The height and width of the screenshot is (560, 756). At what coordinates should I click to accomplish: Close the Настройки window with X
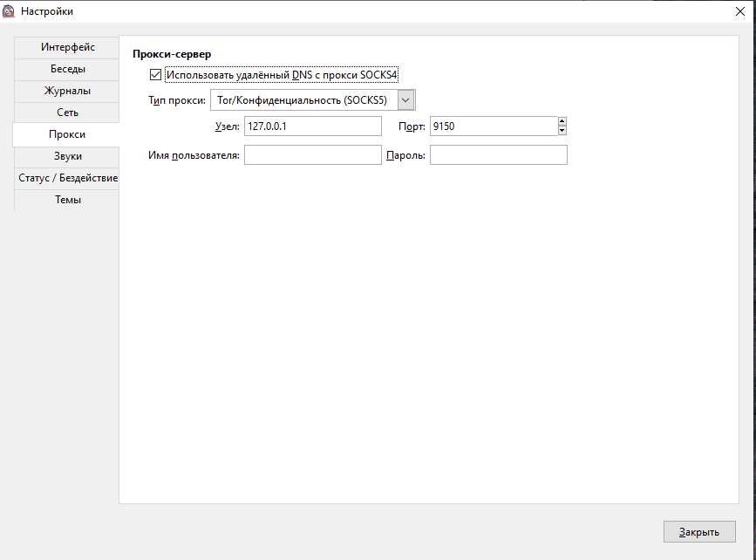pyautogui.click(x=740, y=11)
